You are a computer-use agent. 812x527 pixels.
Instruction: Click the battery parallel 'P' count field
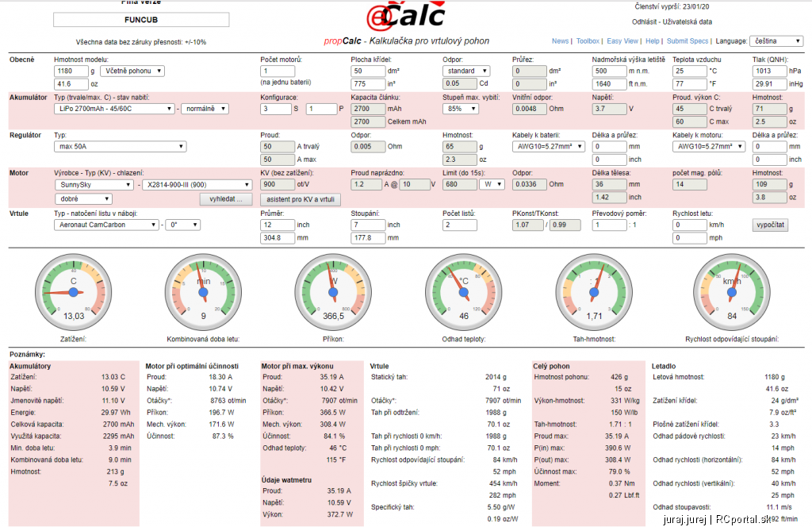(x=321, y=109)
